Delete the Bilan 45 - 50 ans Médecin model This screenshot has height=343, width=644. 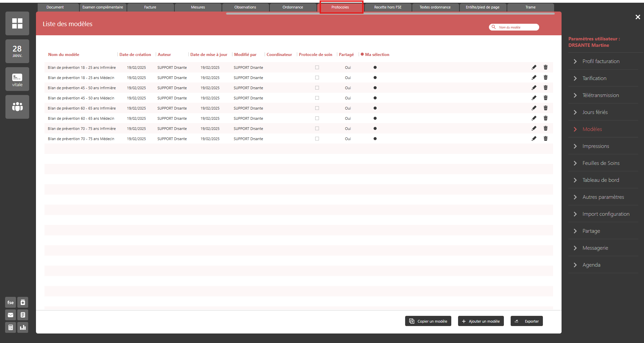pos(545,98)
